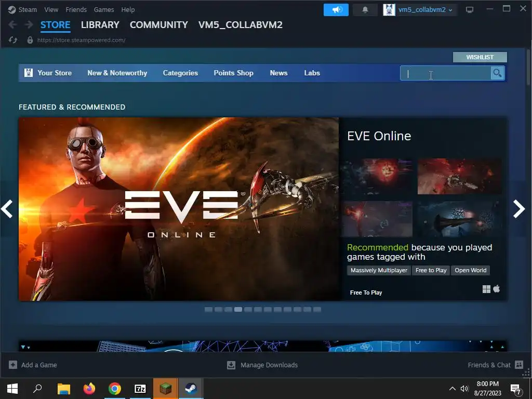This screenshot has height=399, width=532.
Task: Select the last carousel page indicator
Action: [x=317, y=310]
